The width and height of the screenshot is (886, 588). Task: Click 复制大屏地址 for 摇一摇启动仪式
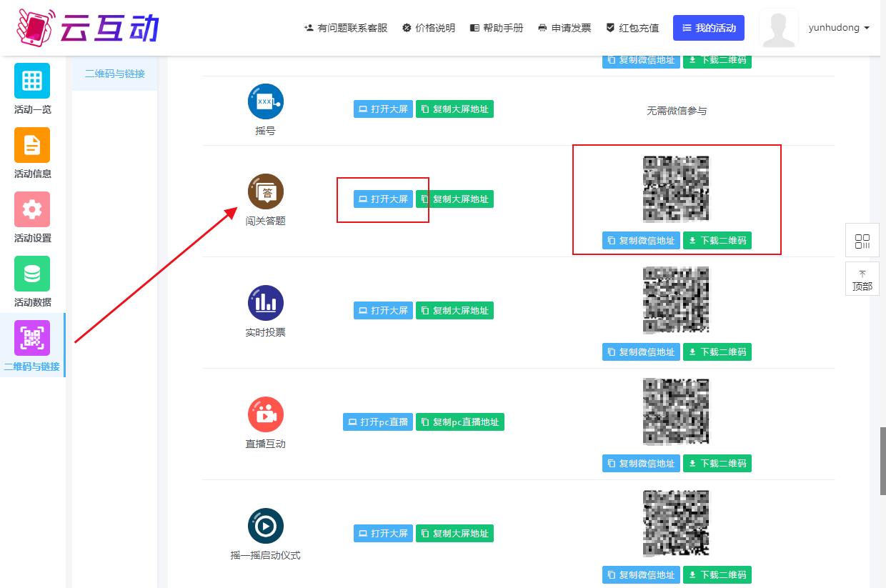tap(454, 534)
